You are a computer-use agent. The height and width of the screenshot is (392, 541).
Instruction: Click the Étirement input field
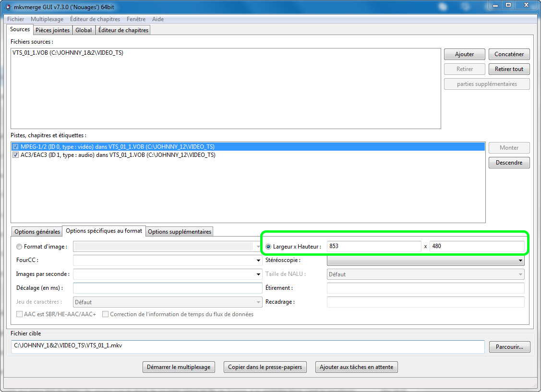(426, 288)
